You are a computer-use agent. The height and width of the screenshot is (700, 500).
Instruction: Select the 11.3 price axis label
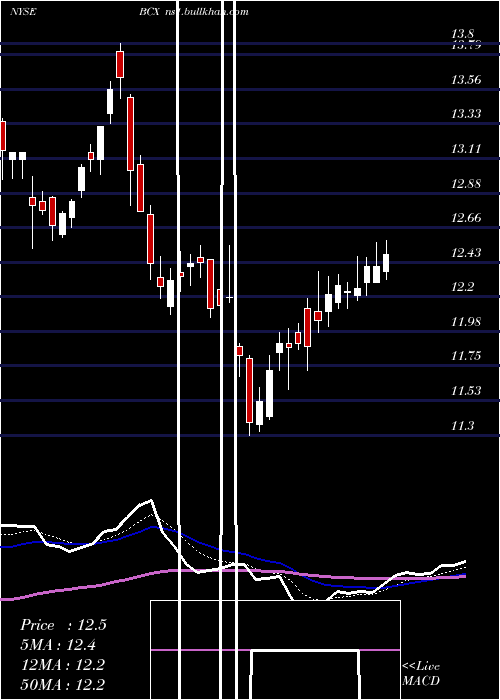click(x=462, y=425)
